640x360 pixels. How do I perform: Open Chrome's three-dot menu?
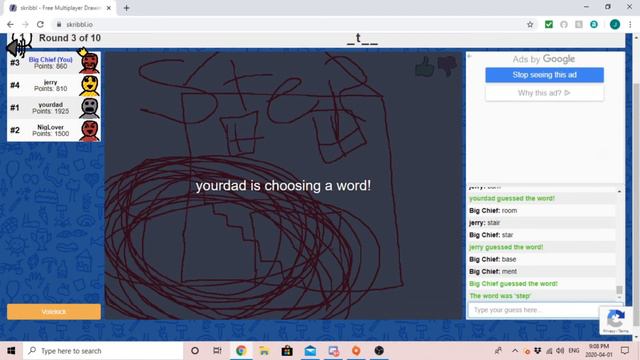[630, 24]
